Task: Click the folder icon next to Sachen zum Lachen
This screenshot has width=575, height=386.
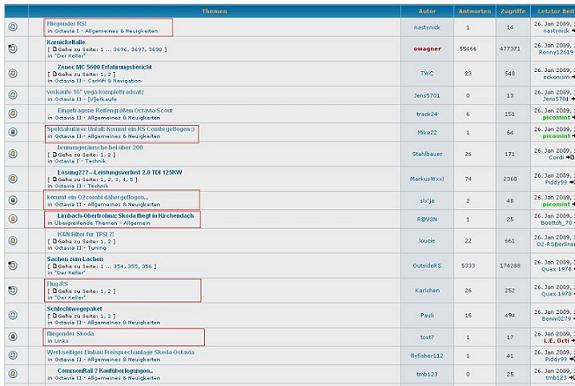Action: tap(13, 265)
